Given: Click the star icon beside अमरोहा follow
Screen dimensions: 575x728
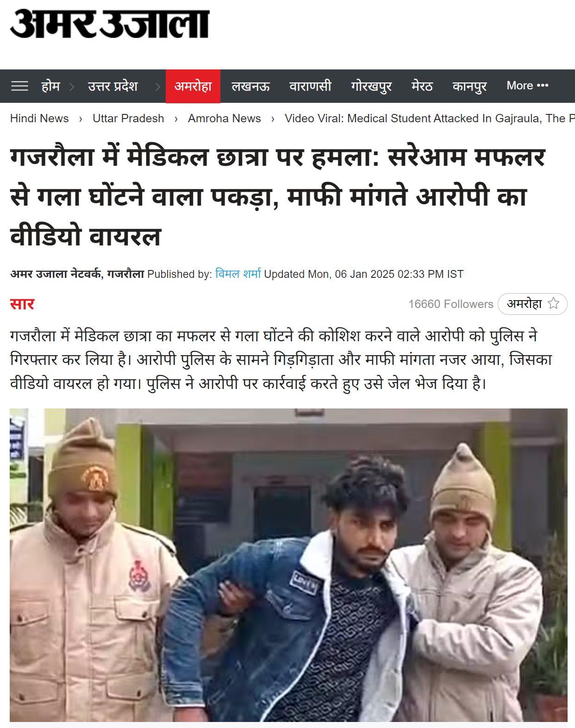Looking at the screenshot, I should pyautogui.click(x=553, y=304).
